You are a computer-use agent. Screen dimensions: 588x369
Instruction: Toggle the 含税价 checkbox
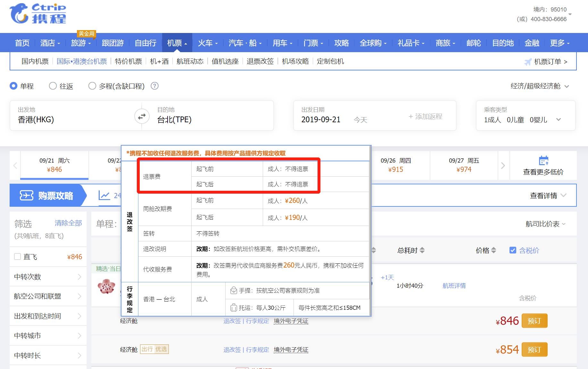pos(513,250)
